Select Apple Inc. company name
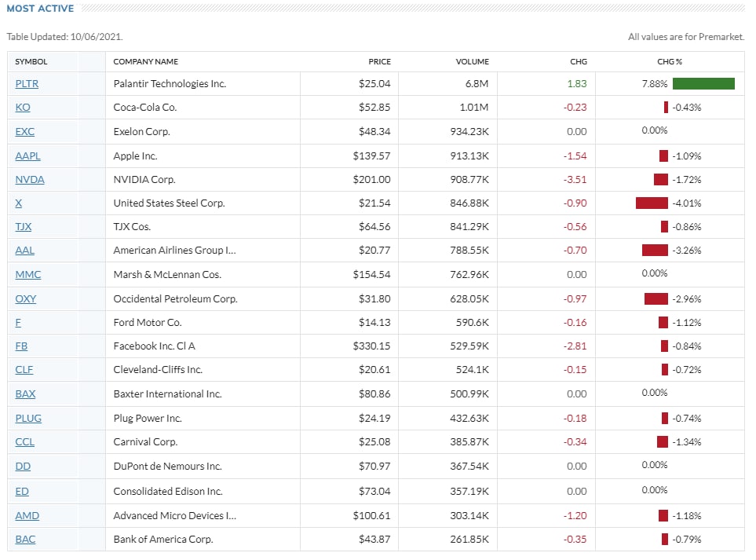Image resolution: width=756 pixels, height=560 pixels. click(x=136, y=156)
